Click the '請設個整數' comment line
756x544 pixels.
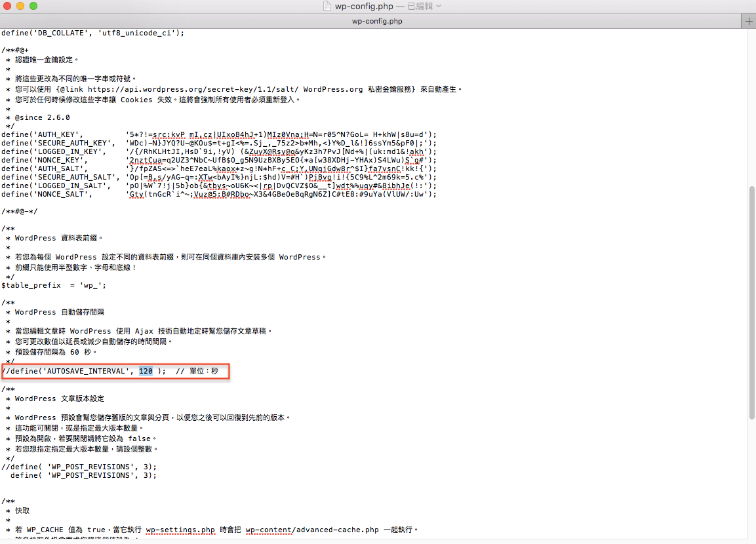[x=81, y=449]
